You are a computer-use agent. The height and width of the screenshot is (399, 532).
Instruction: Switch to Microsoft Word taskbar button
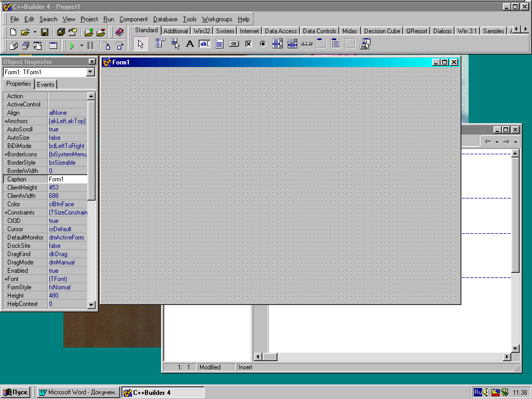tap(78, 392)
